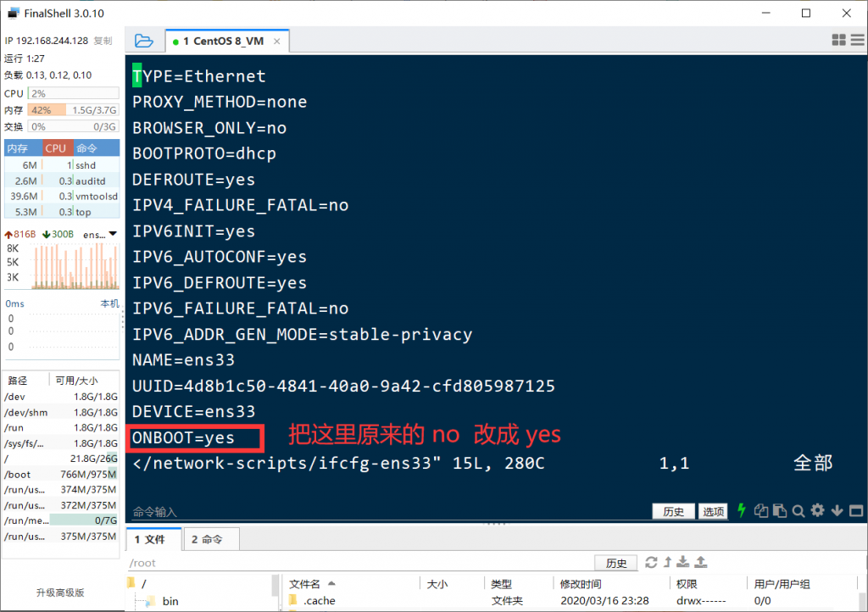
Task: Click the fullscreen window icon in terminal toolbar
Action: [856, 510]
